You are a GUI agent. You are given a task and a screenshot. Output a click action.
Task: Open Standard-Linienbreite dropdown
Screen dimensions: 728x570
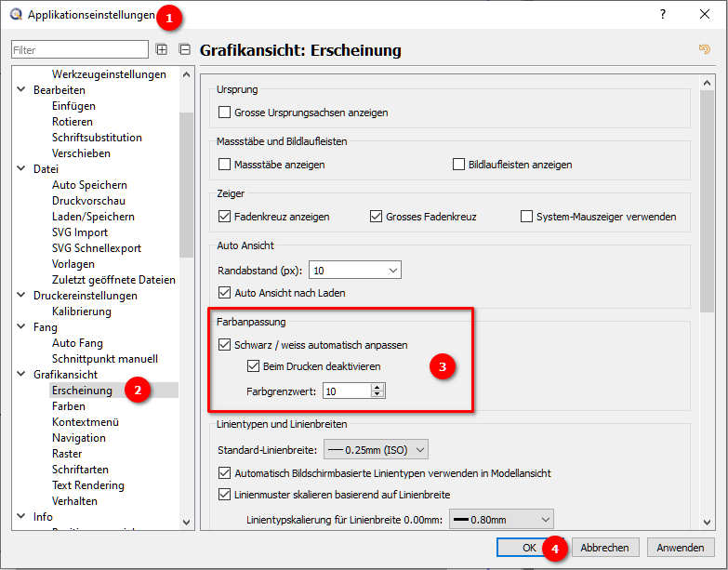coord(372,450)
